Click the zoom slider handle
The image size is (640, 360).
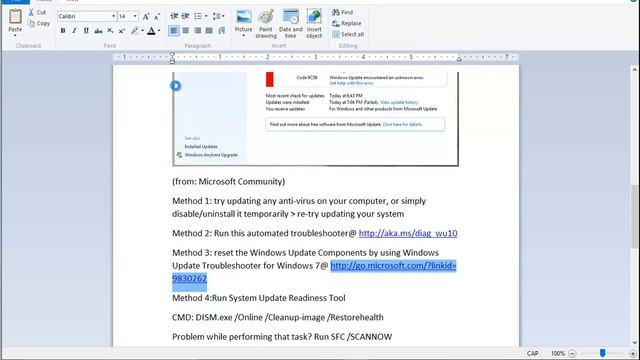602,353
